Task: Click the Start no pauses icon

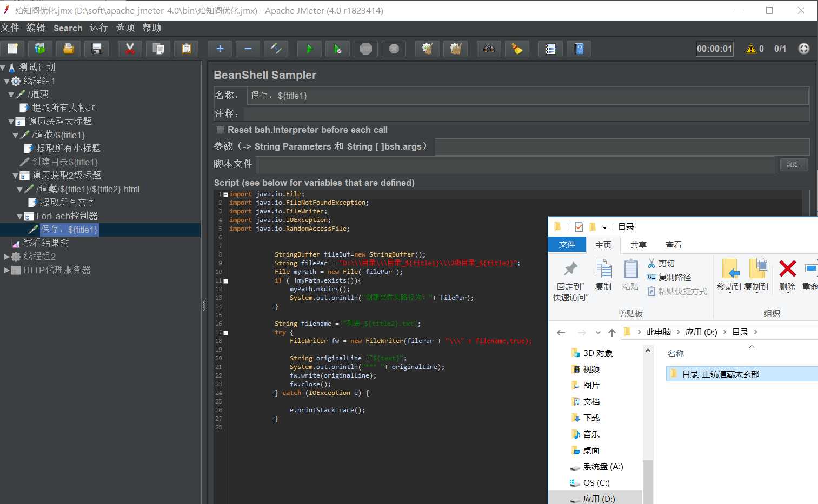Action: [338, 49]
